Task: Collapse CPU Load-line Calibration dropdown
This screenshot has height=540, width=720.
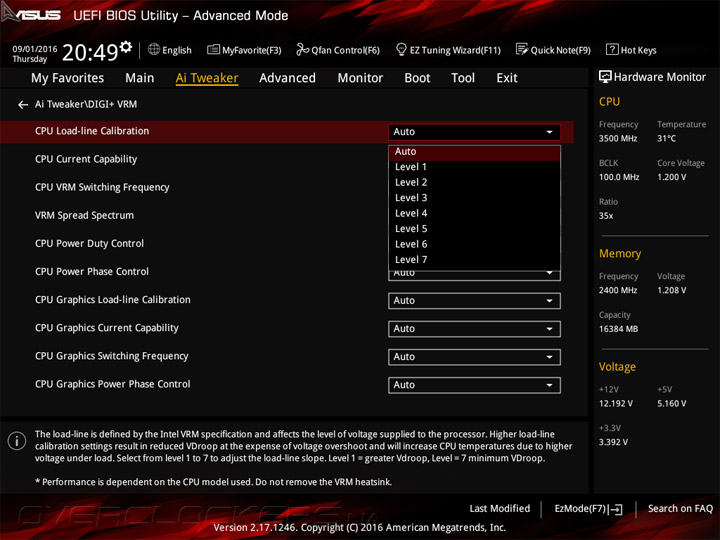Action: [x=474, y=132]
